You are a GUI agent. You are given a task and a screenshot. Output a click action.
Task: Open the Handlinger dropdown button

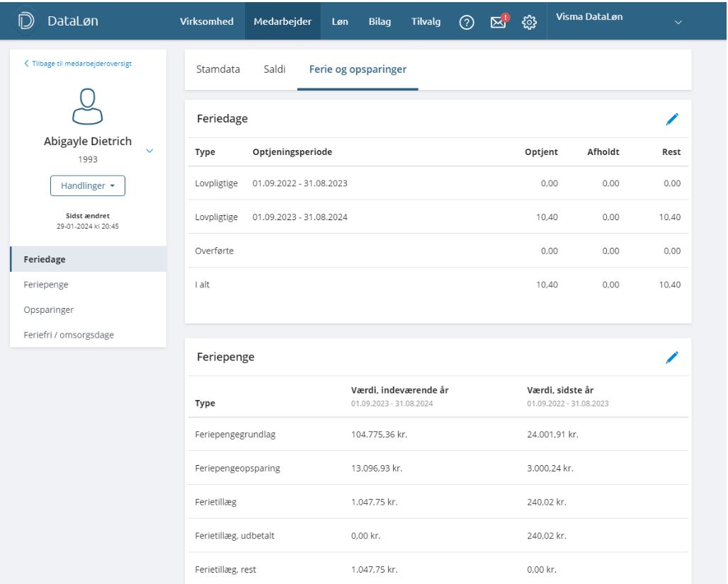[x=88, y=185]
